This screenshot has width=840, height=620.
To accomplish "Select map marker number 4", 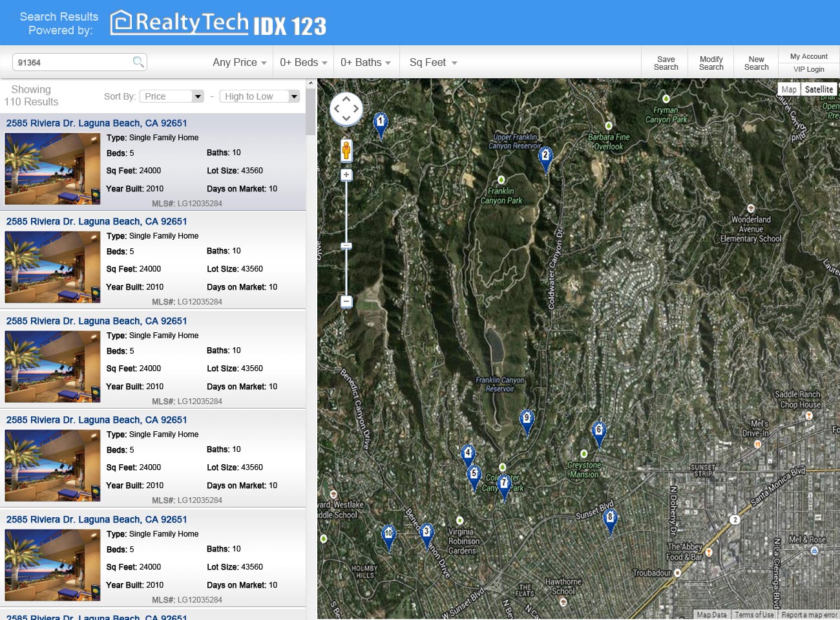I will 468,456.
